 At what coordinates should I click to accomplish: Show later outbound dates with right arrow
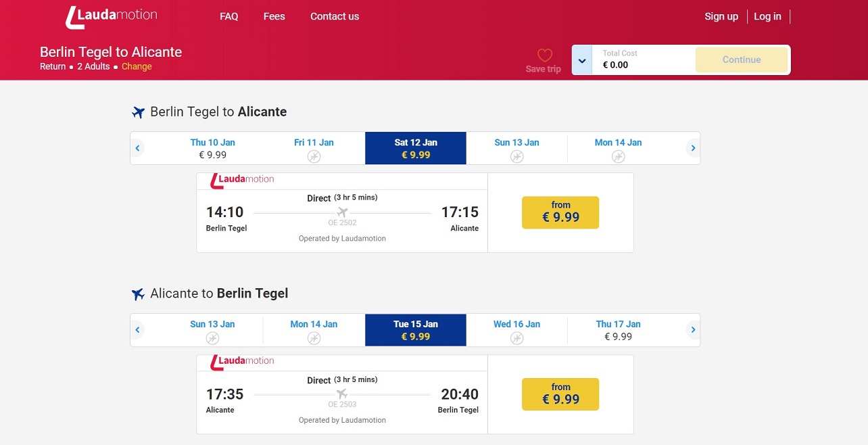[693, 148]
